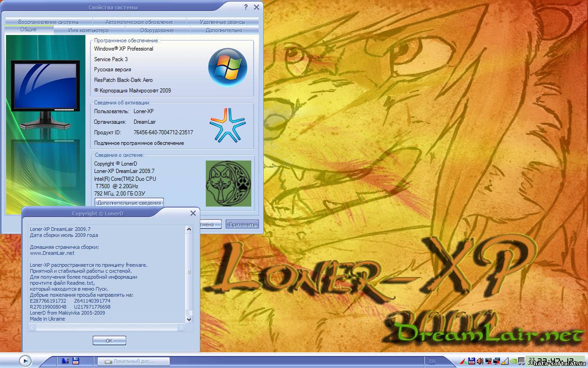This screenshot has width=588, height=368.
Task: Open the Имя компьютера tab
Action: tap(89, 30)
